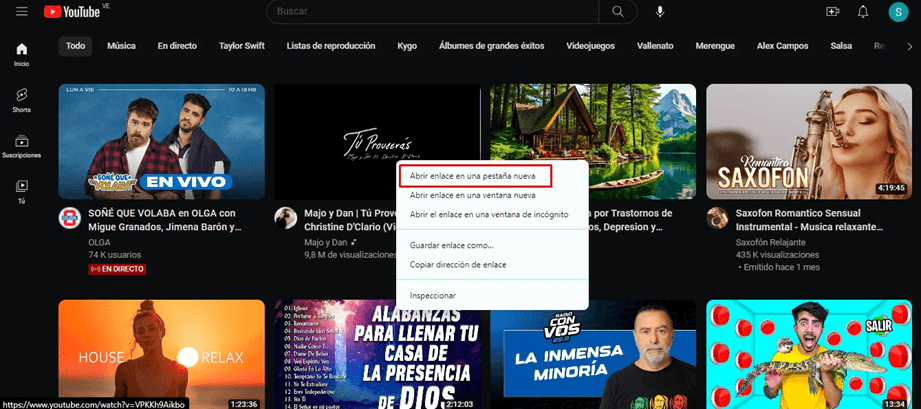Select the Alex Campos chip
Screen dimensions: 921x409
[x=782, y=46]
